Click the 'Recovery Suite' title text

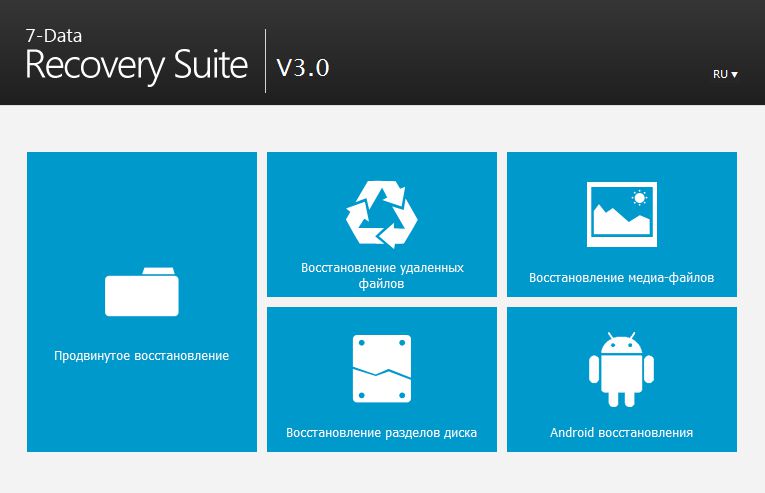pos(137,66)
